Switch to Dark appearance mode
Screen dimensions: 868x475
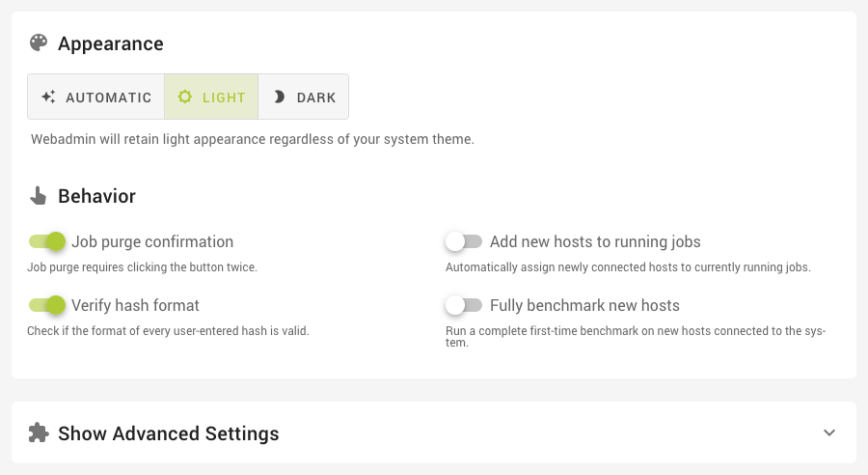pos(304,98)
